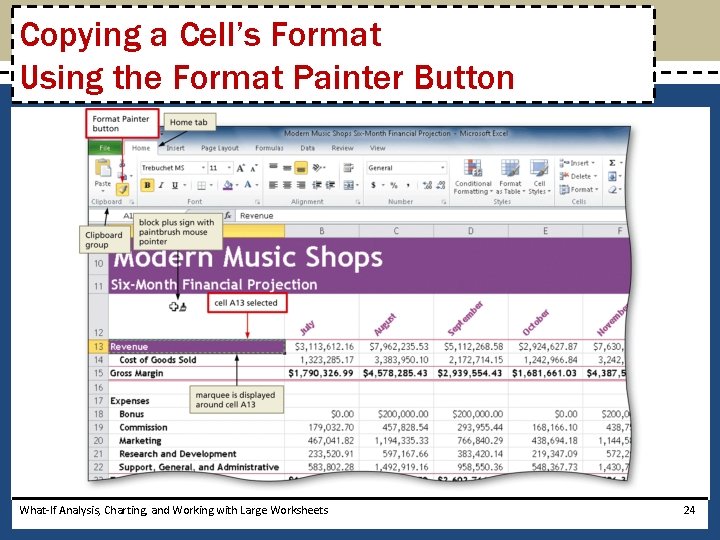Viewport: 720px width, 540px height.
Task: Select column D header
Action: pos(471,231)
